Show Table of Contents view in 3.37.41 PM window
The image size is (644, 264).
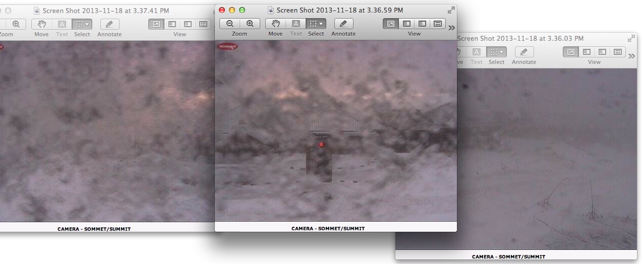(x=188, y=24)
